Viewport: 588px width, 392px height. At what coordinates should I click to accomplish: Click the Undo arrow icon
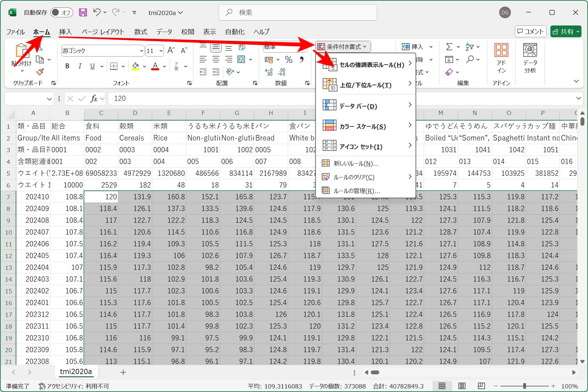[x=97, y=12]
